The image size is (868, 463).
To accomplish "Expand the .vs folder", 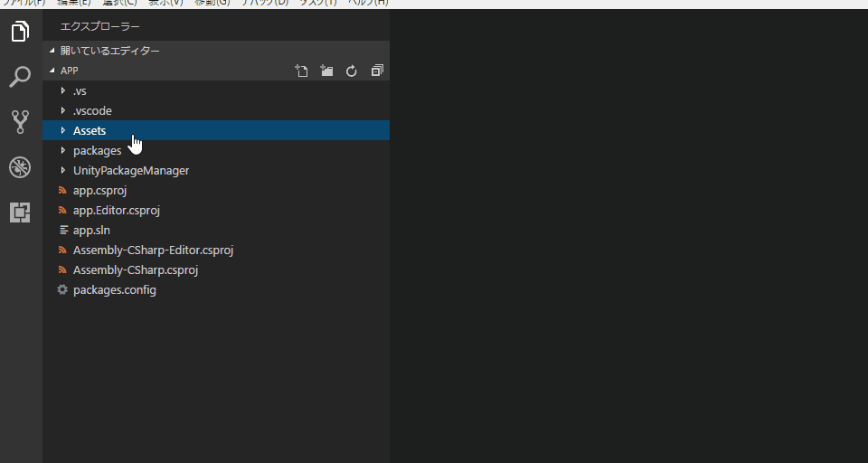I will pyautogui.click(x=216, y=90).
